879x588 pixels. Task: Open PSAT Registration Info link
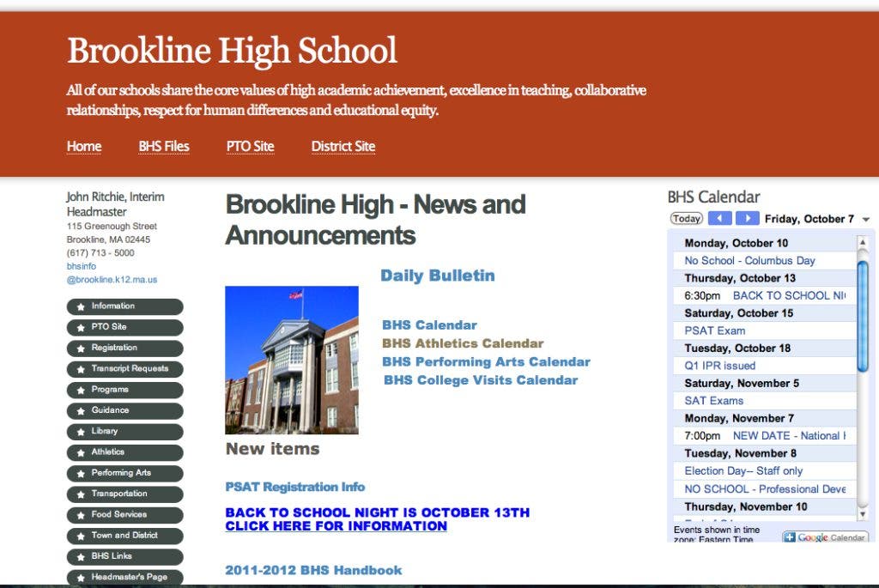(x=295, y=487)
